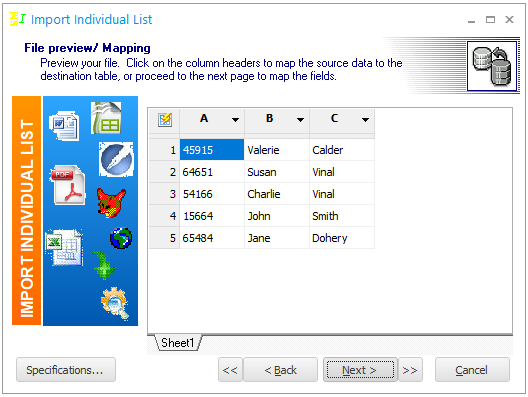Click the green arrow icon in sidebar
Screen dimensions: 528x397
(x=103, y=265)
